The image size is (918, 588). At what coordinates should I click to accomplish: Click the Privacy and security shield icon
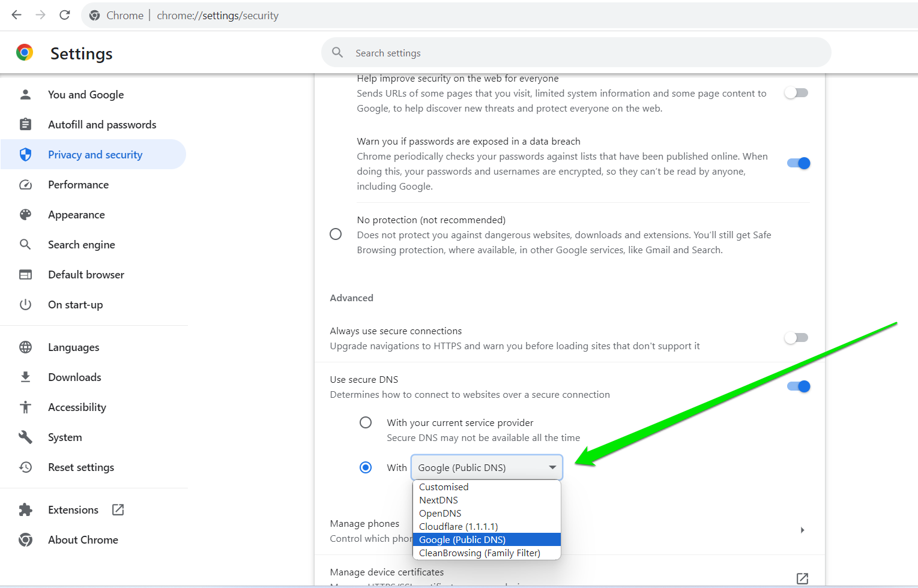[x=25, y=154]
